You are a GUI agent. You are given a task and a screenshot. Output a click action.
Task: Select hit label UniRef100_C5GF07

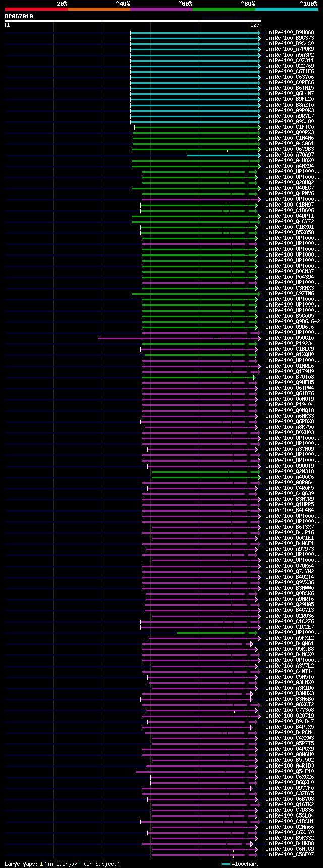pos(290,854)
